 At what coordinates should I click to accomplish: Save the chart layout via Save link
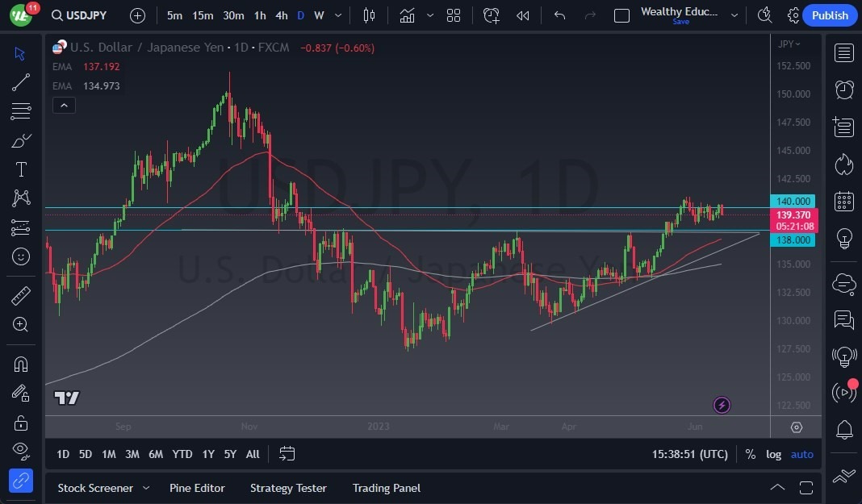[x=680, y=22]
